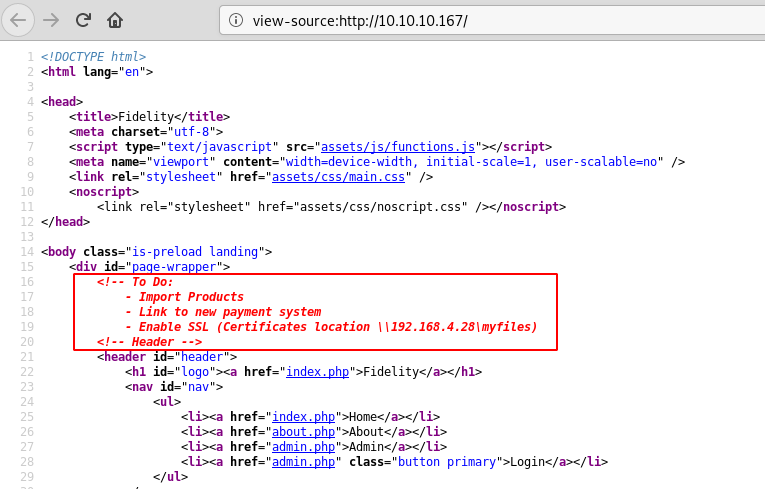Click the header id value on line 21
This screenshot has height=489, width=765.
tap(201, 357)
